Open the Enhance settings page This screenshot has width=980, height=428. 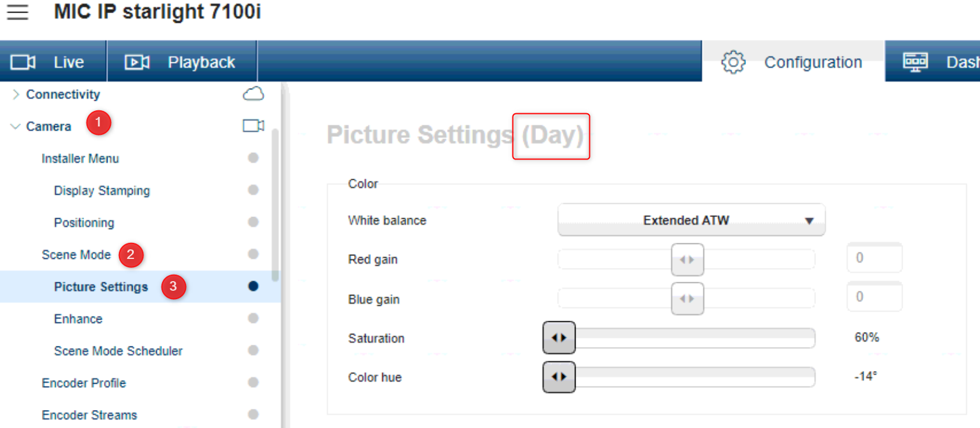[x=78, y=319]
